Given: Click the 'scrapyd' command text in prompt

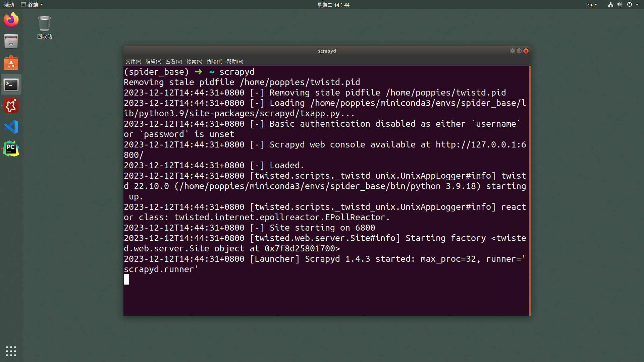Looking at the screenshot, I should 237,72.
